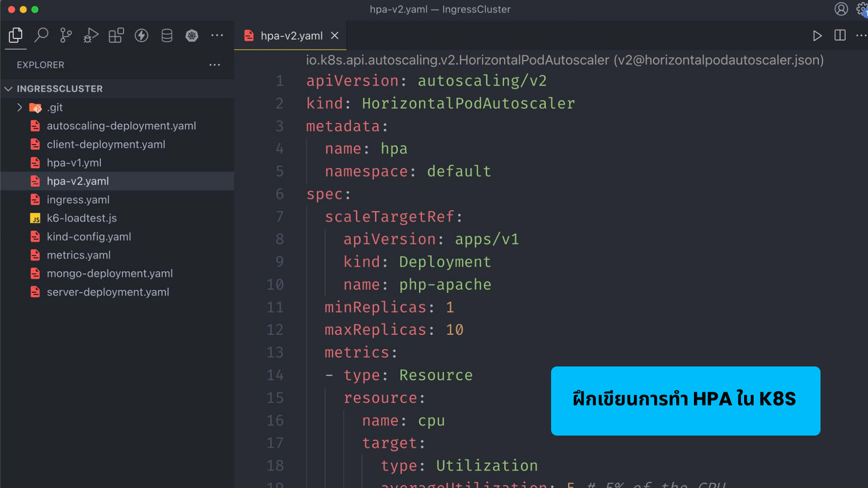868x488 pixels.
Task: Click the minReplicas value 1
Action: coord(450,307)
